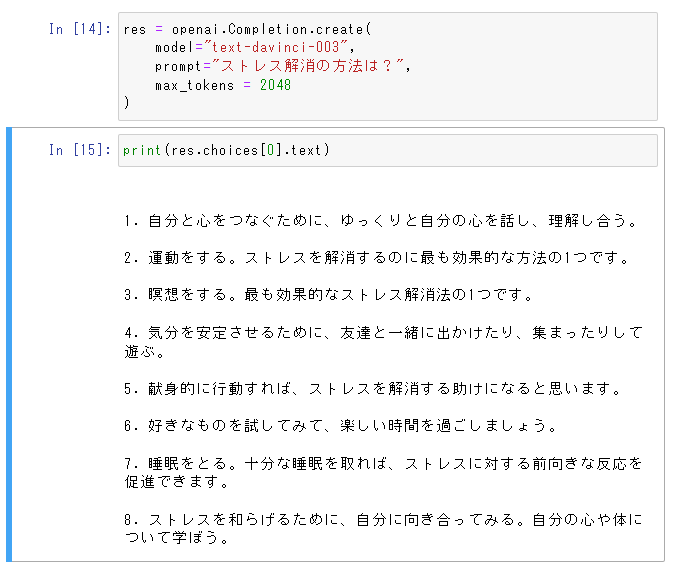The image size is (675, 569).
Task: Click the prompt string ストレス解消の方法は？
Action: click(307, 66)
